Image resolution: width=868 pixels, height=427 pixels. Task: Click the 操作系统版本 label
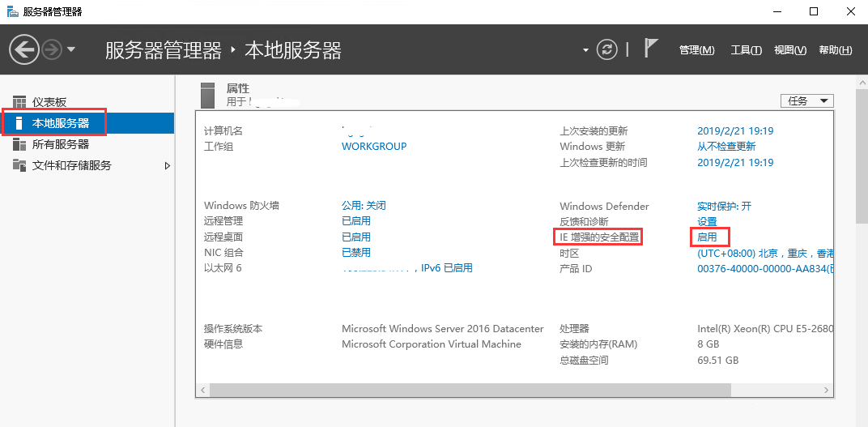233,328
